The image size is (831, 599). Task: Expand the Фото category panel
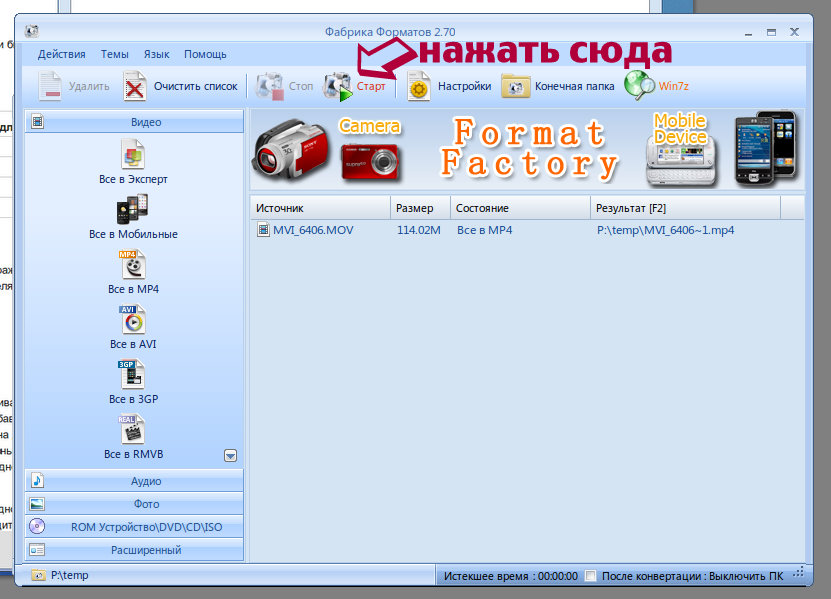[134, 504]
